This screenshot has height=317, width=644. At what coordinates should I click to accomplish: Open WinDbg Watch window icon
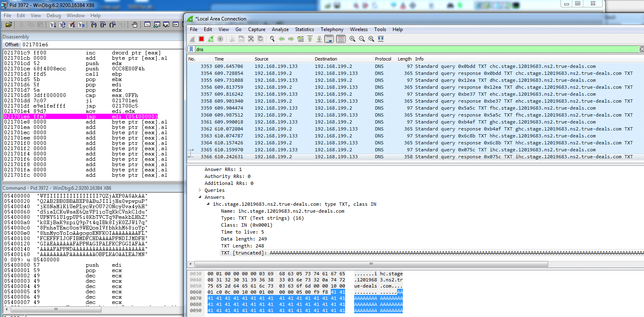point(157,25)
